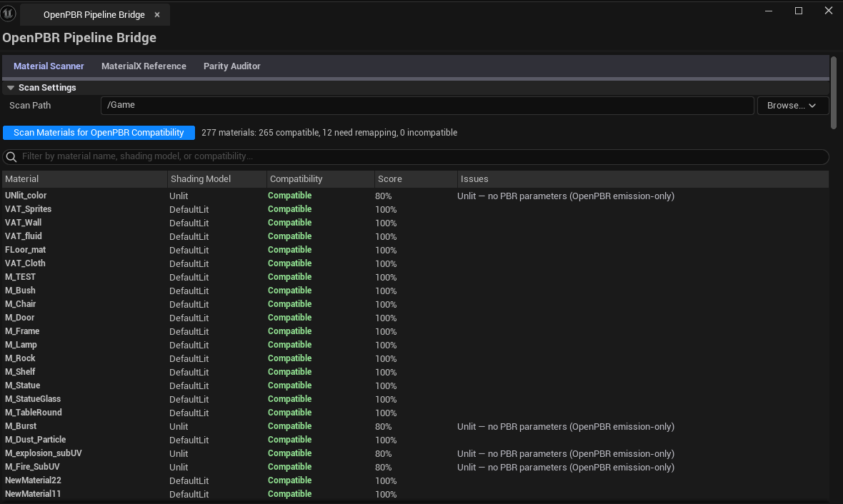
Task: Click the Unlit shading model of UNlit_color
Action: [x=179, y=196]
